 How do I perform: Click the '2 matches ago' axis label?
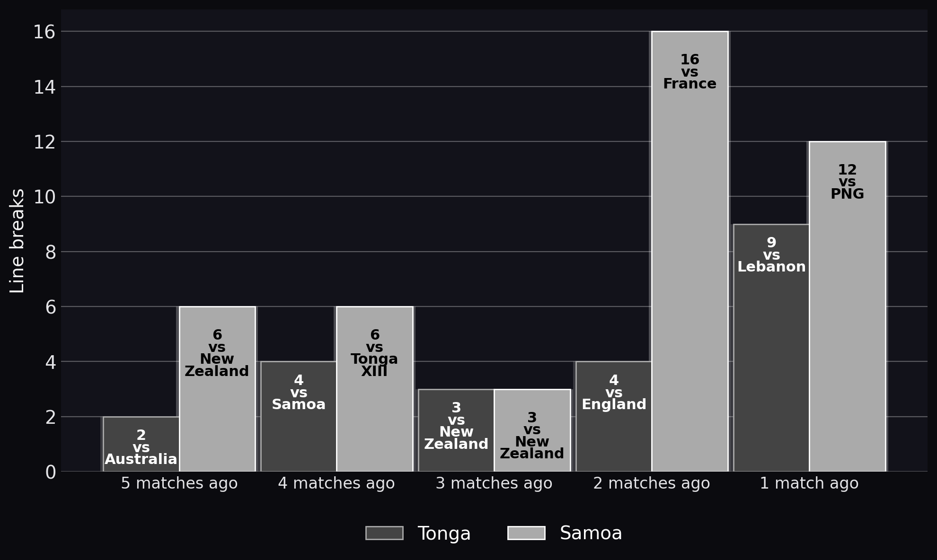coord(652,483)
